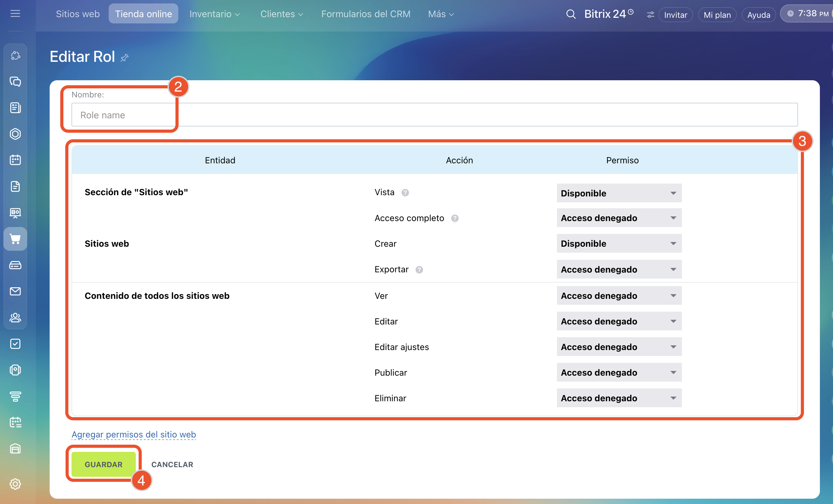Click the settings gear in sidebar
The height and width of the screenshot is (504, 833).
click(15, 484)
